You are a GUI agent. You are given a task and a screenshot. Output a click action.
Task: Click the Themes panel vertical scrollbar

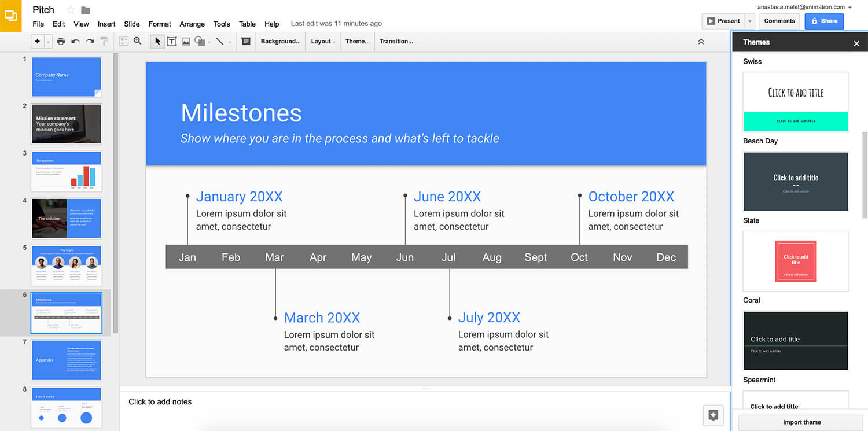click(x=865, y=175)
